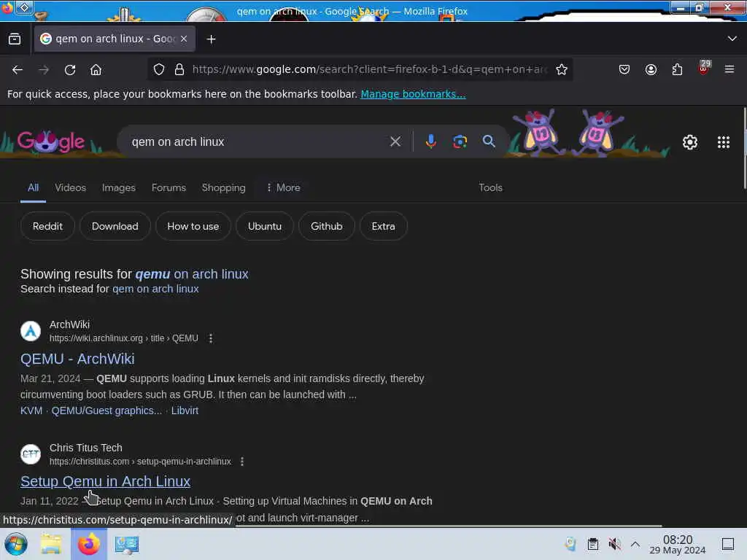
Task: Filter results with Download chip
Action: pos(115,226)
